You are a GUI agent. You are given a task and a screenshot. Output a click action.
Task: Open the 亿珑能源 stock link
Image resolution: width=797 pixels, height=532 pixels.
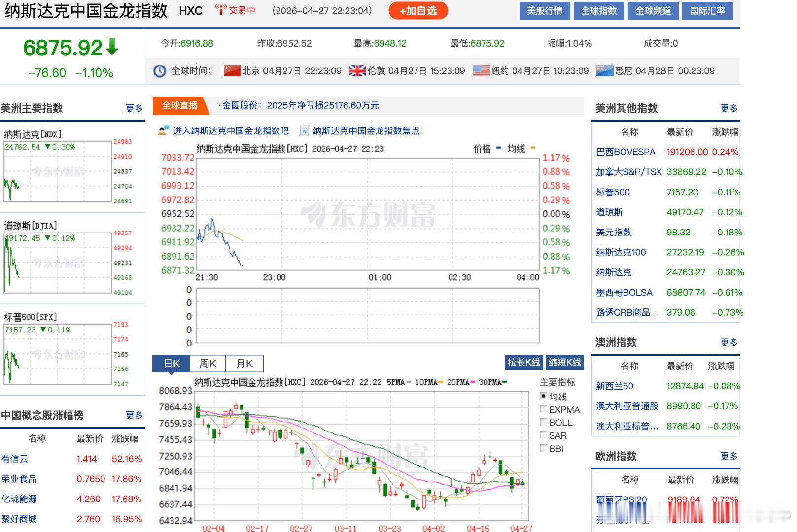click(x=19, y=499)
